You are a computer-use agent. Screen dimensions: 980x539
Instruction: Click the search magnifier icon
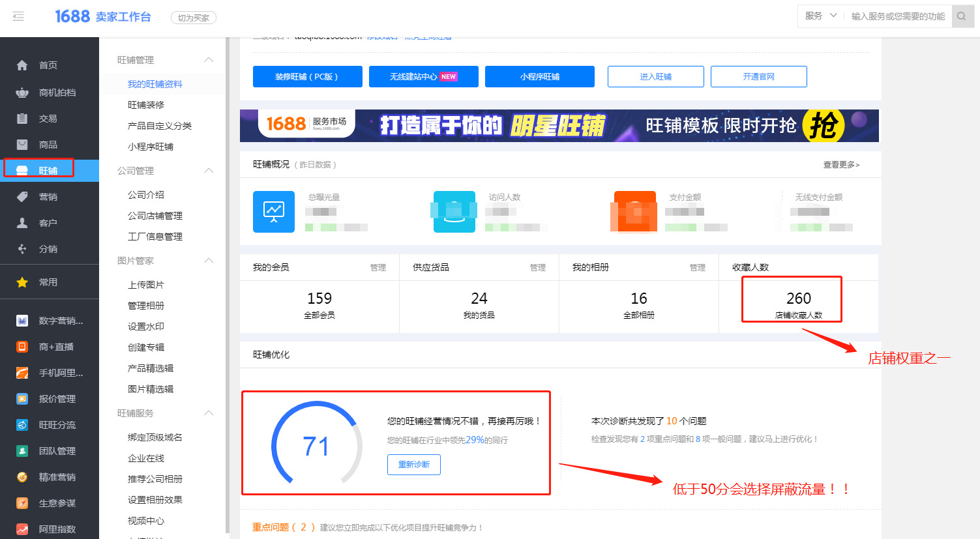coord(962,16)
